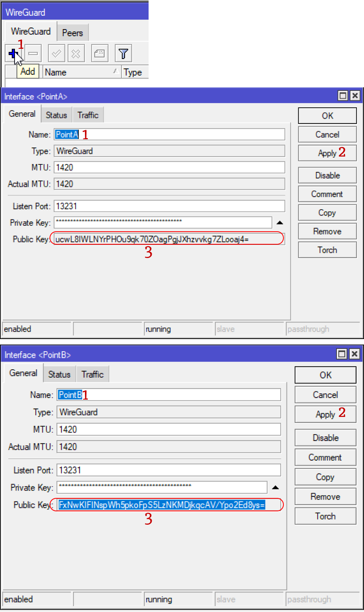
Task: Click Public Key value in PointA window
Action: coord(169,239)
